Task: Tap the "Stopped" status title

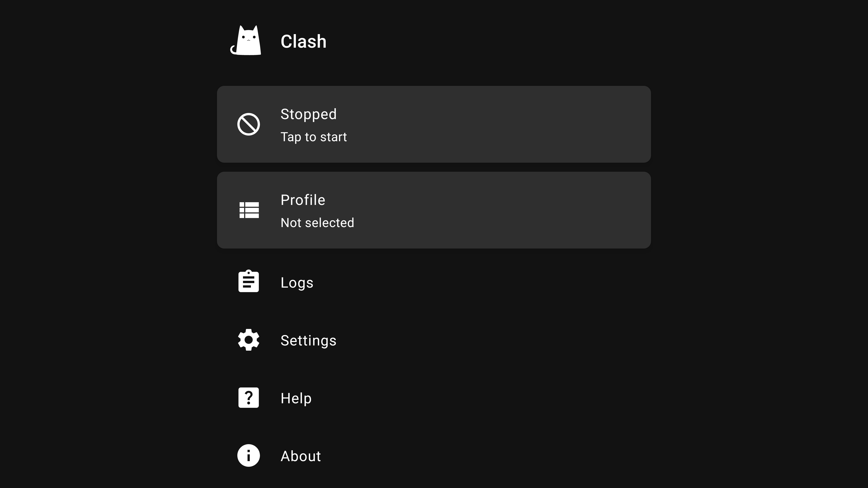Action: (x=308, y=114)
